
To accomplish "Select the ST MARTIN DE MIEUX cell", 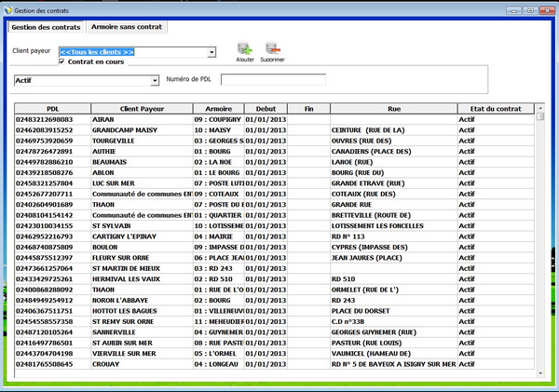I will pyautogui.click(x=142, y=268).
